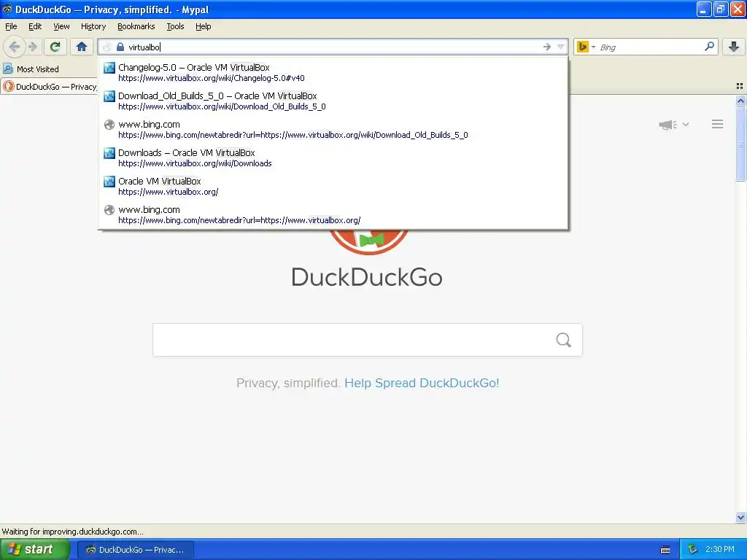Image resolution: width=747 pixels, height=560 pixels.
Task: Click the search magnifier in Bing box
Action: coord(709,46)
